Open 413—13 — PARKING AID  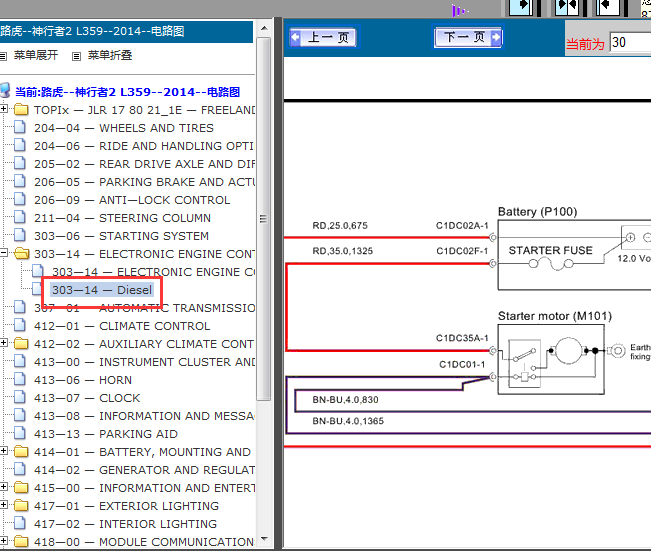pyautogui.click(x=106, y=434)
